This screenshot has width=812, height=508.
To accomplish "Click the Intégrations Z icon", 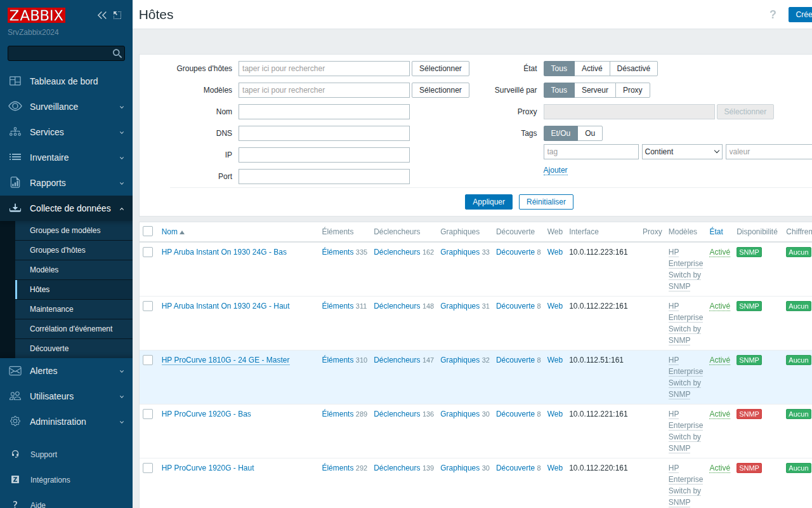I will (x=15, y=480).
